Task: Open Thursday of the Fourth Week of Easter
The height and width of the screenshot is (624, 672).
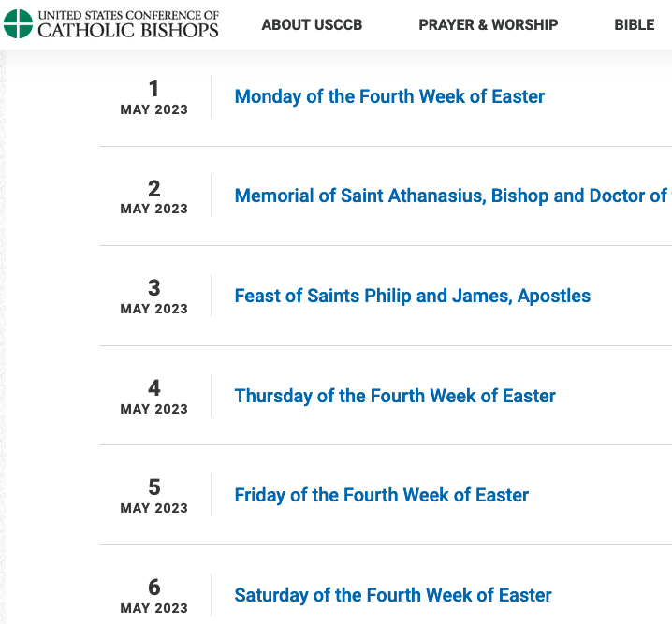Action: 395,396
